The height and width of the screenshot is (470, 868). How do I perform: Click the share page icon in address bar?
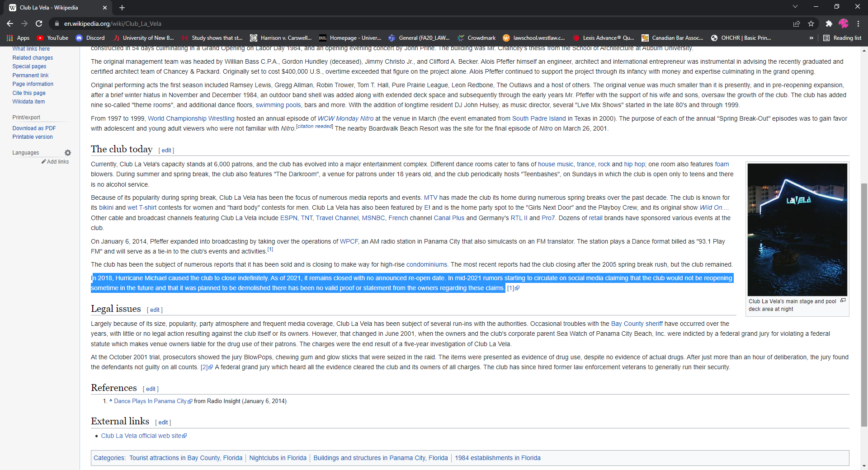(x=797, y=23)
